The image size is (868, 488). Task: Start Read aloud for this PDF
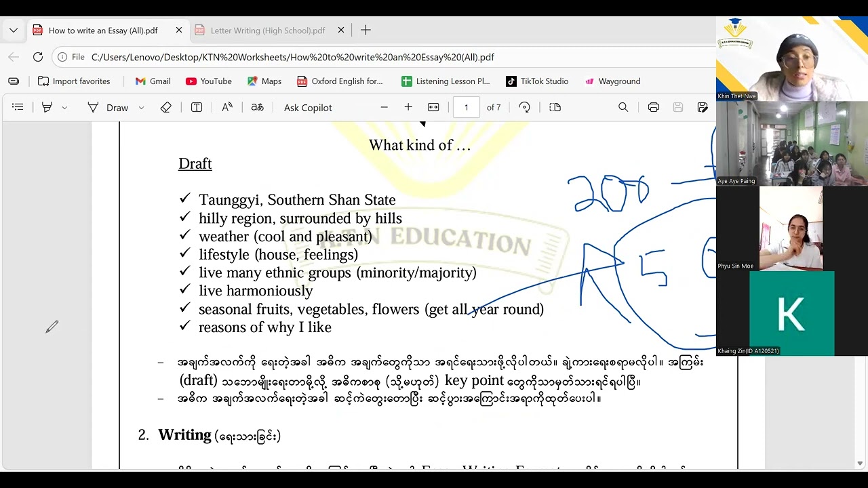coord(227,107)
